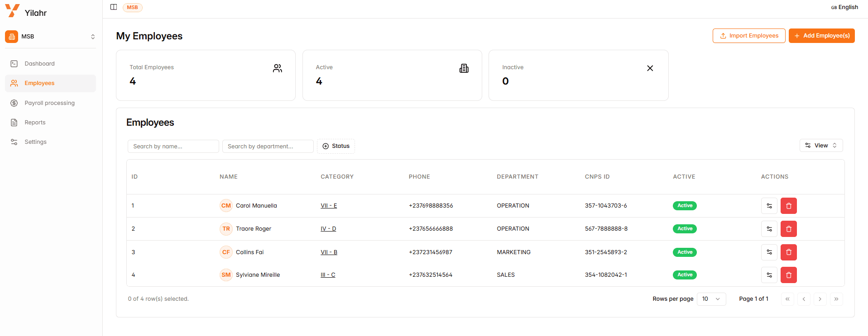The image size is (868, 336).
Task: Open category link VII - B
Action: click(x=329, y=252)
